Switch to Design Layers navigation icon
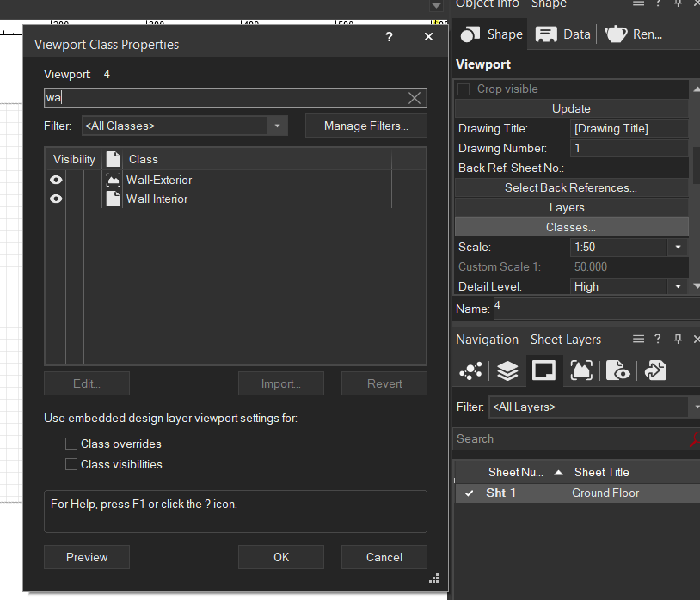700x600 pixels. click(507, 370)
